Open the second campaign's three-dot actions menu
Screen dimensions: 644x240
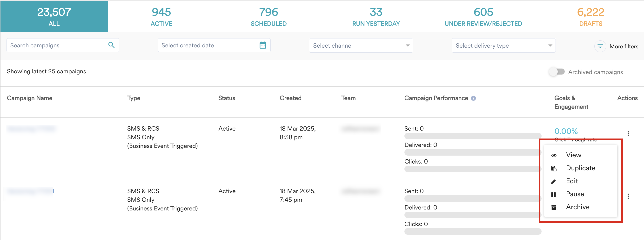628,196
